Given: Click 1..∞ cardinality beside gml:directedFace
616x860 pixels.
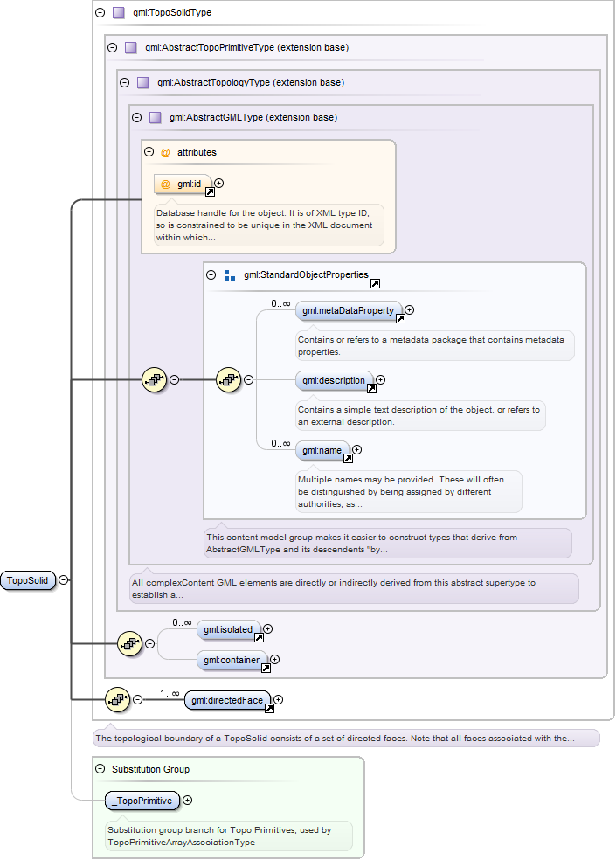Looking at the screenshot, I should coord(170,693).
